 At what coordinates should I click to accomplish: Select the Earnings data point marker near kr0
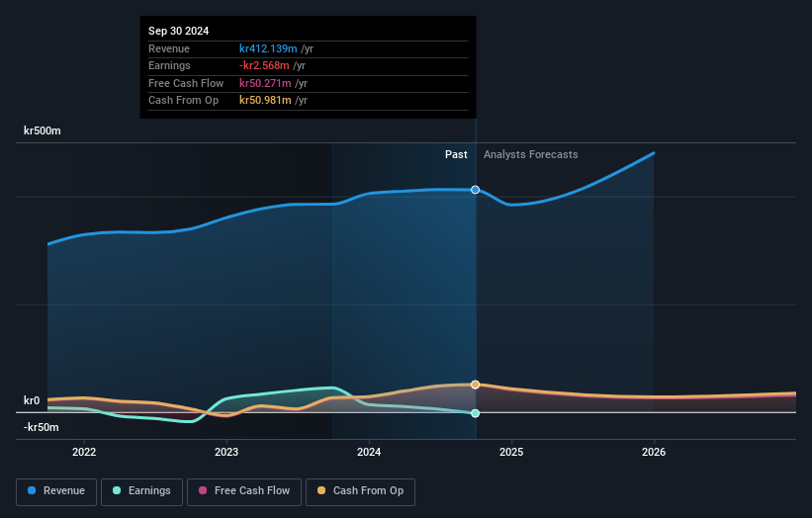pos(476,413)
